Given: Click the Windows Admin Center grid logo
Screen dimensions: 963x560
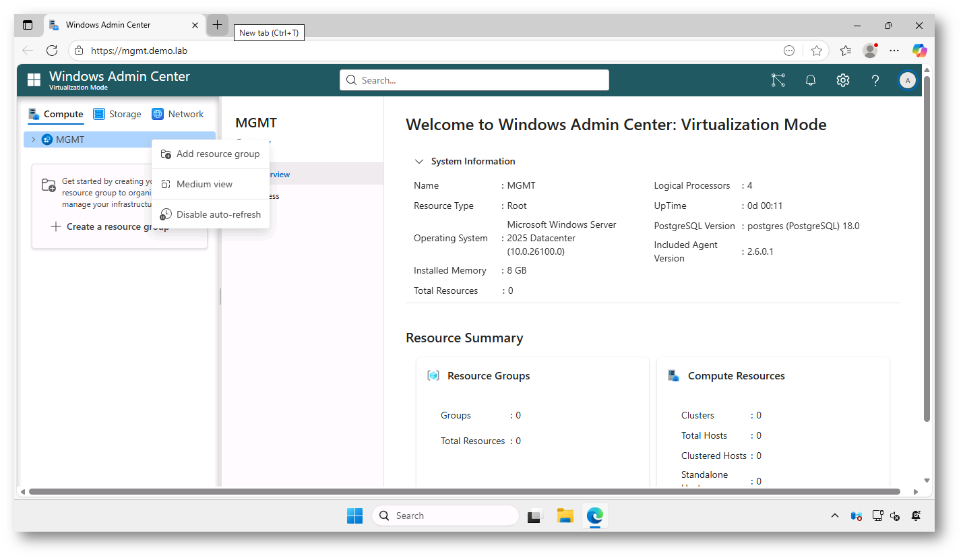Looking at the screenshot, I should coord(34,80).
